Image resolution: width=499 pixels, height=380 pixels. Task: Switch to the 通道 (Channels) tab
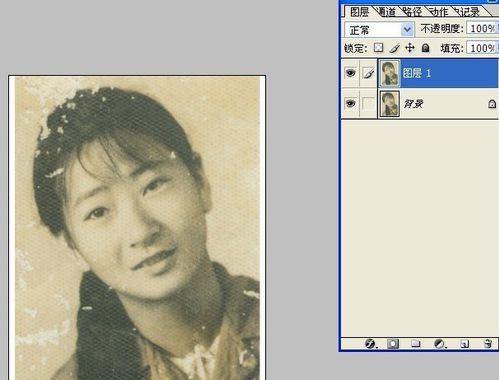(x=388, y=12)
